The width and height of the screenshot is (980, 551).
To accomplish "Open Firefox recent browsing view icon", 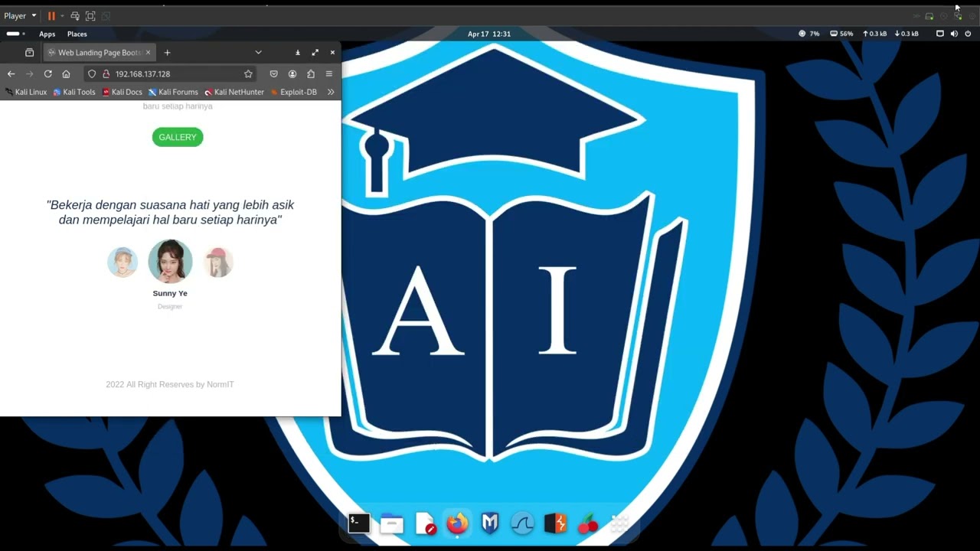I will (29, 52).
